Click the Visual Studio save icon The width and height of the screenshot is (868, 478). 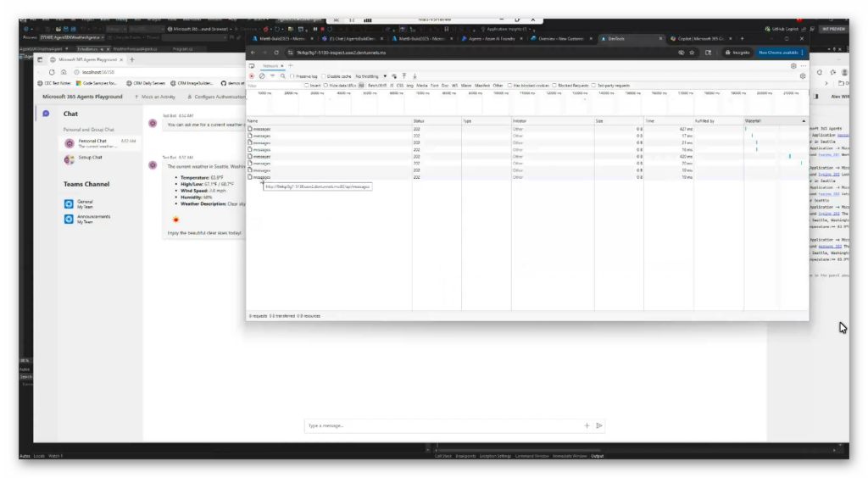pyautogui.click(x=66, y=29)
